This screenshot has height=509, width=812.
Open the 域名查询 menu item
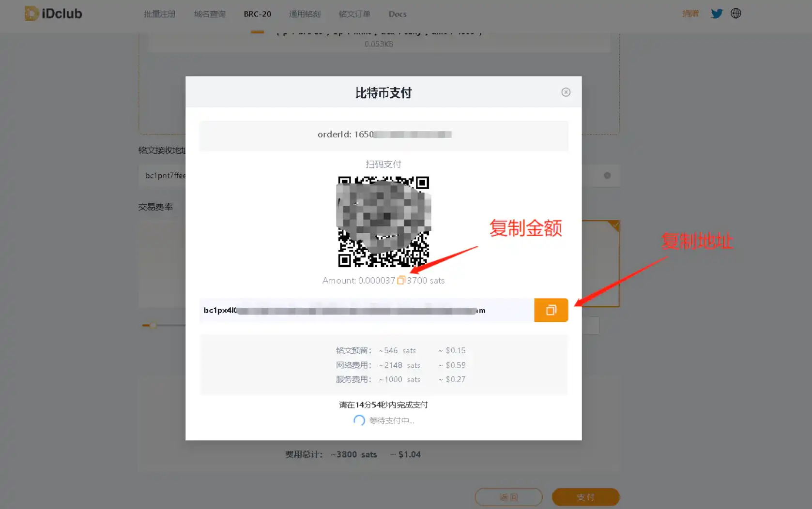[209, 14]
